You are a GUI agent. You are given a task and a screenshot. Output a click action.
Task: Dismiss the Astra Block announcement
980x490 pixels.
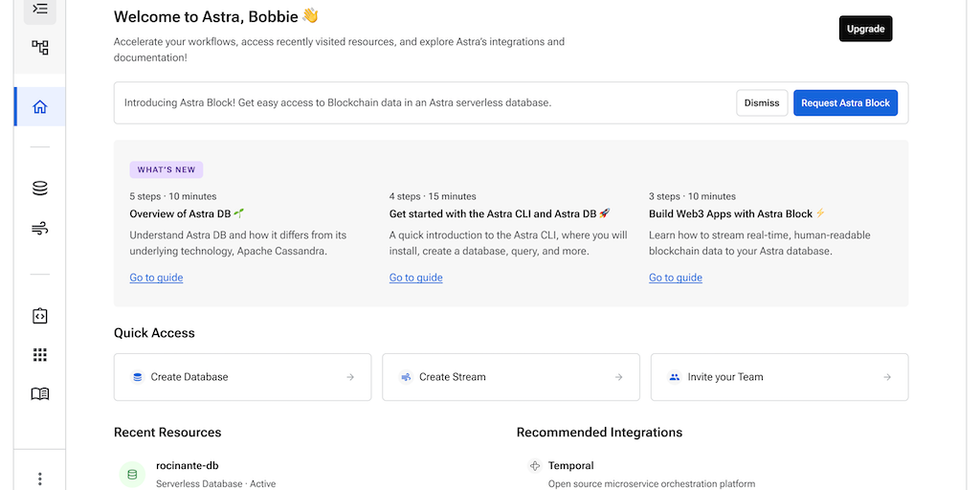761,103
